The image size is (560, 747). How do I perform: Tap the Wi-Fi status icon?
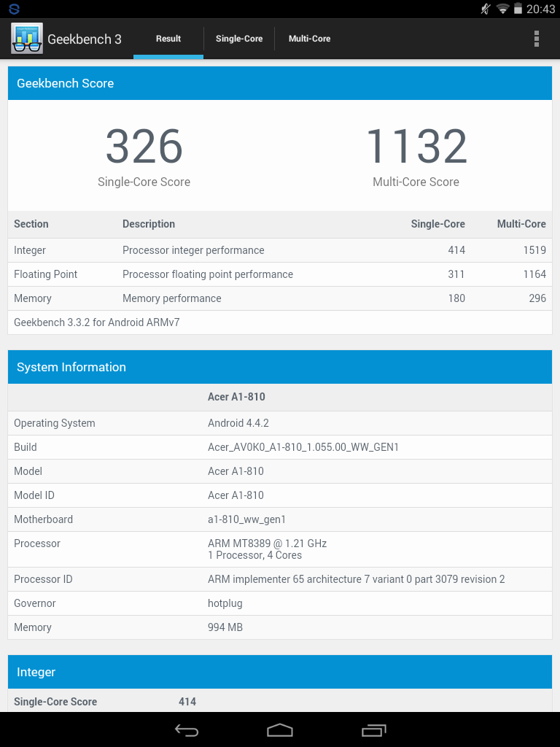(x=502, y=9)
